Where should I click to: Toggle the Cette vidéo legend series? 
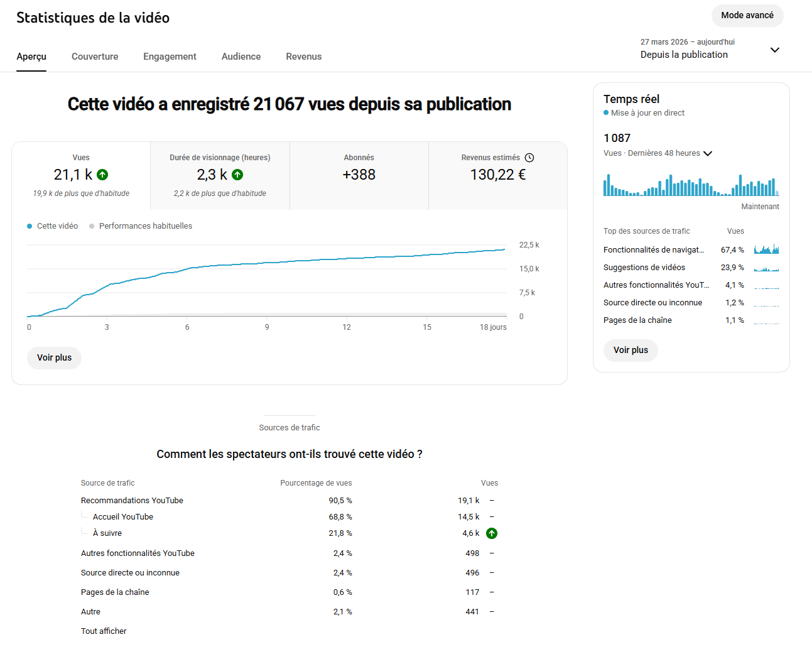click(x=53, y=226)
